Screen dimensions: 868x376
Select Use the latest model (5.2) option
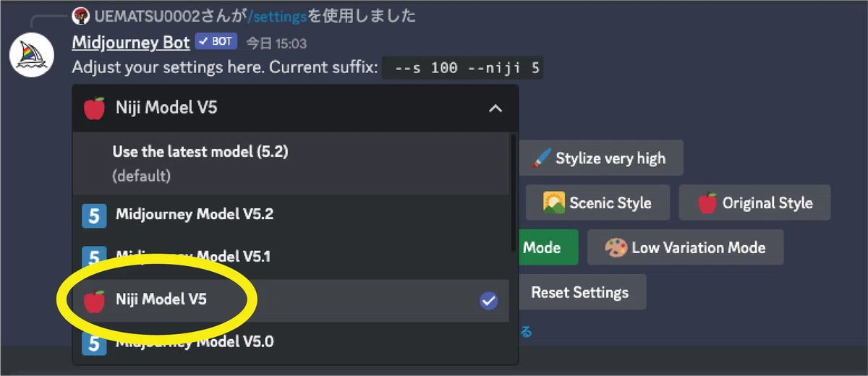coord(291,163)
